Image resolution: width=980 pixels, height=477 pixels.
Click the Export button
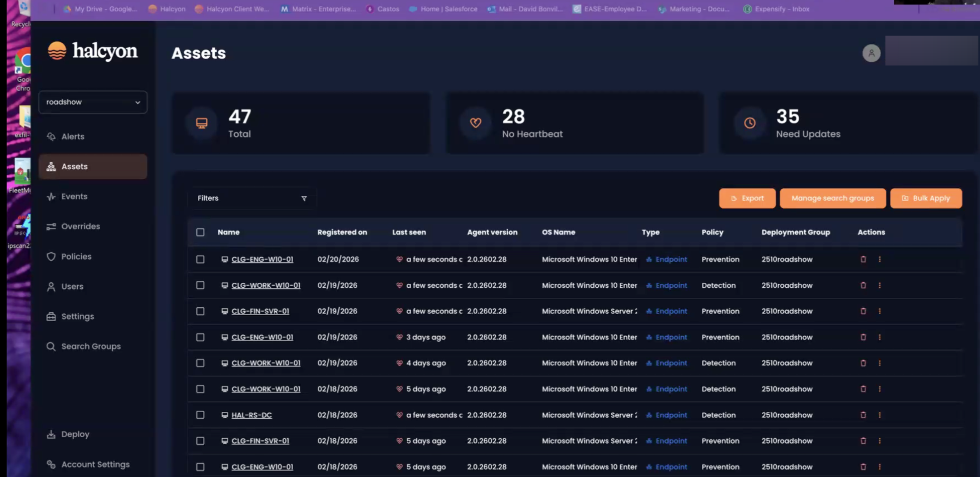747,198
